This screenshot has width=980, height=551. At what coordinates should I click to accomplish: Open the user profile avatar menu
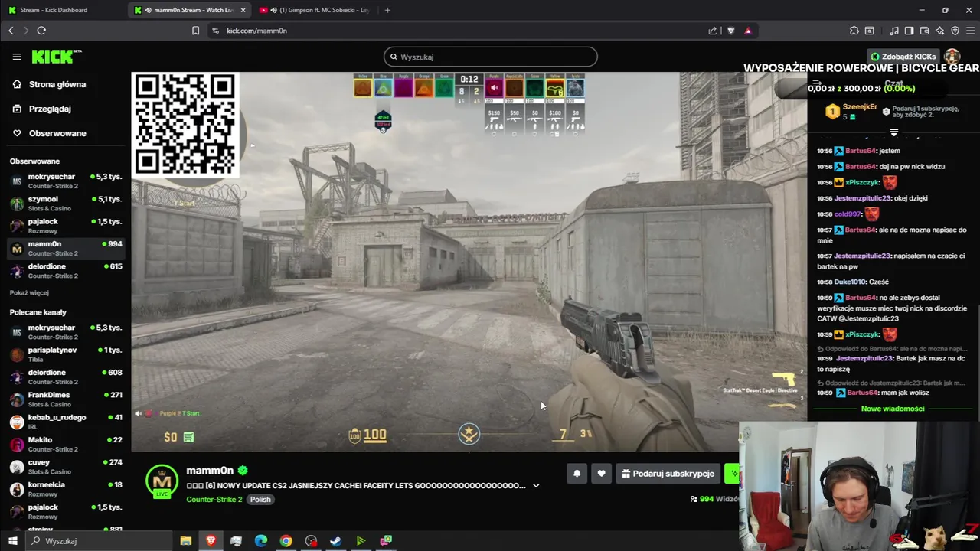click(952, 57)
